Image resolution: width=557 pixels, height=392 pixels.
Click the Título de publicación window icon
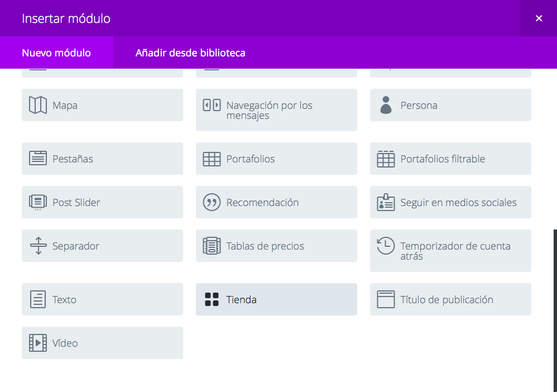pyautogui.click(x=386, y=299)
